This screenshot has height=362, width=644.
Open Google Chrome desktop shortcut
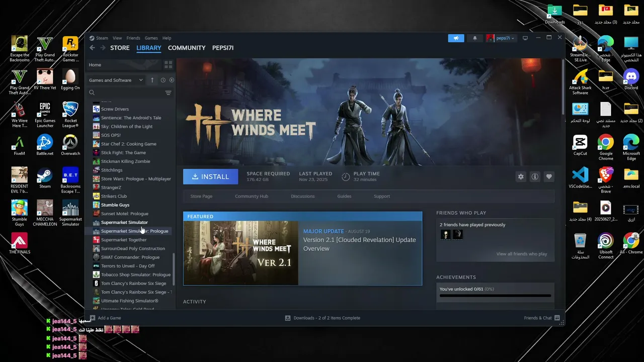coord(606,148)
